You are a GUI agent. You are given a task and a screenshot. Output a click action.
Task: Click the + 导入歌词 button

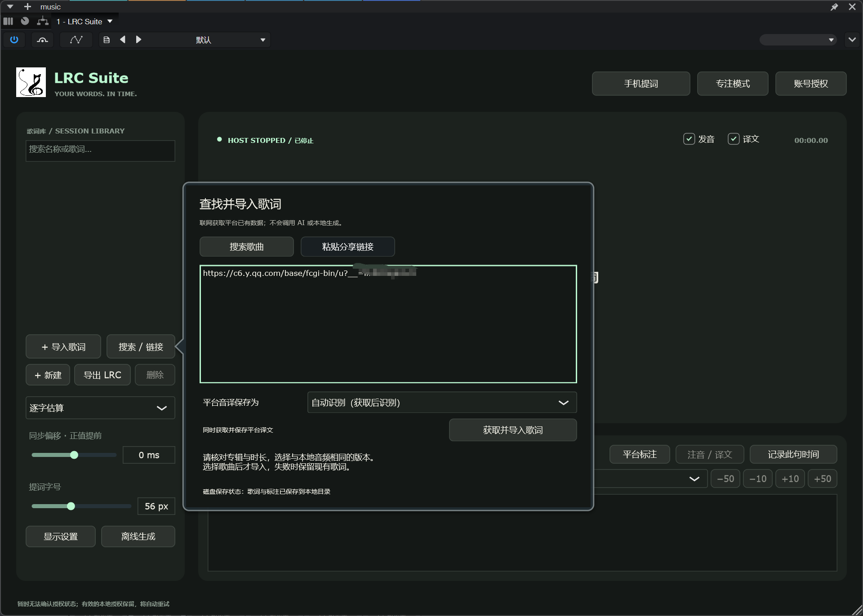[63, 346]
